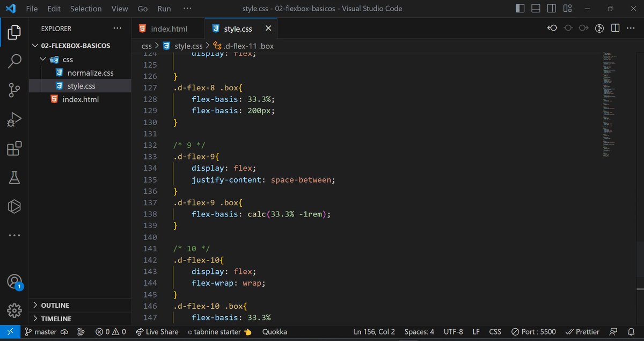Change language mode CSS in status bar
The width and height of the screenshot is (644, 341).
495,332
